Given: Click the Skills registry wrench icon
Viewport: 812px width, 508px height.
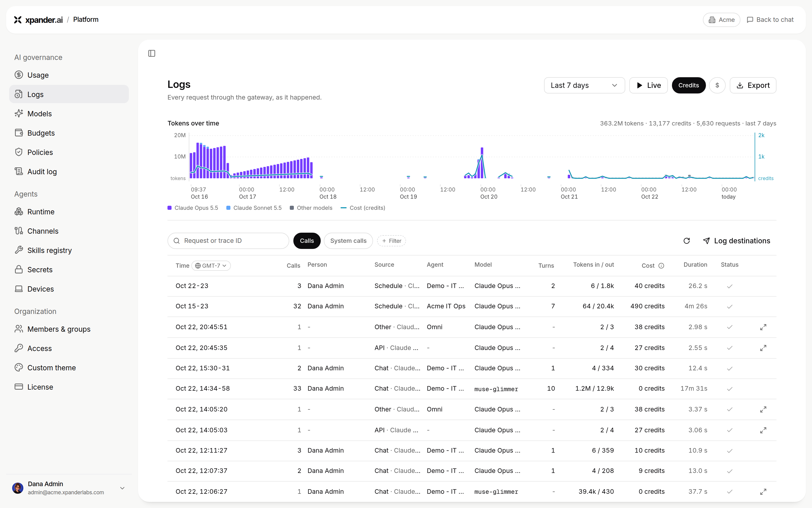Looking at the screenshot, I should [x=19, y=250].
